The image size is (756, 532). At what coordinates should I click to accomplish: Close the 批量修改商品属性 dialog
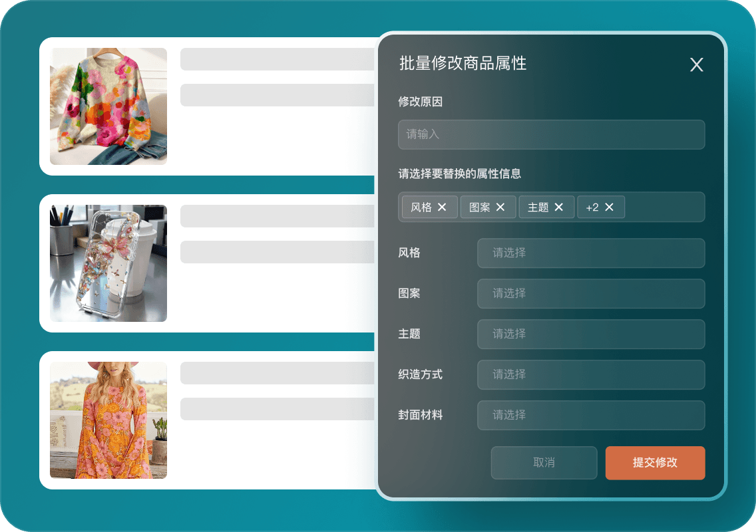(696, 65)
